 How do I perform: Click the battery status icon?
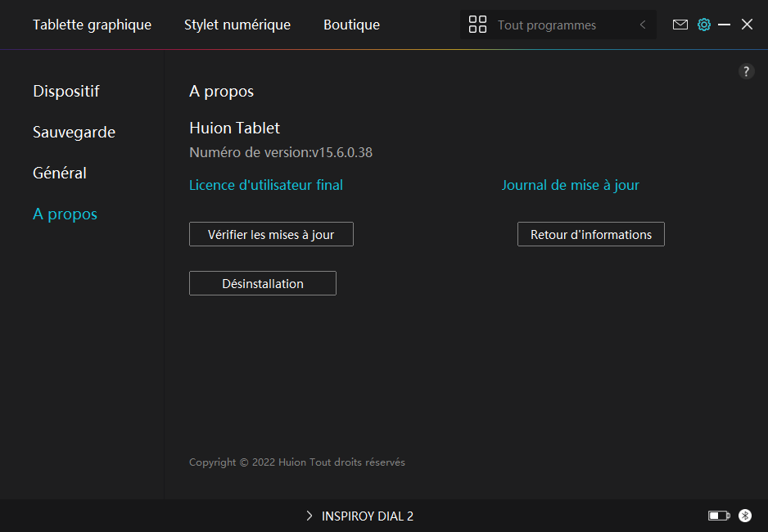tap(719, 516)
